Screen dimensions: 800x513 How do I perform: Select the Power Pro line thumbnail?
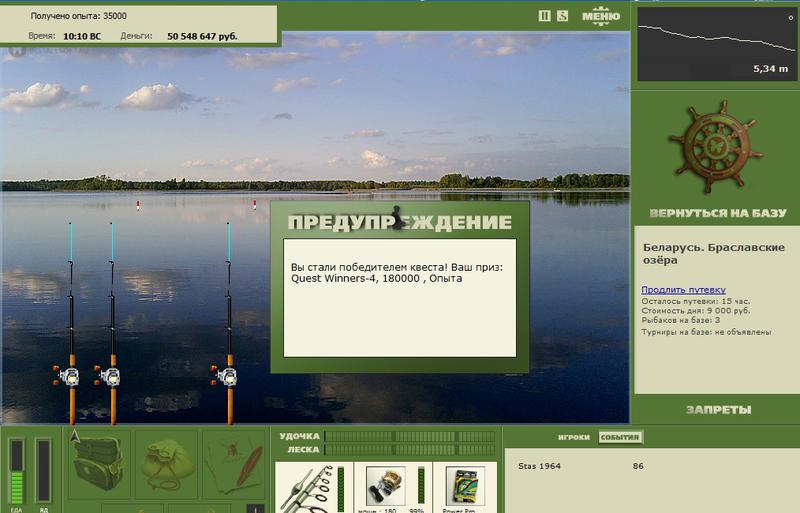tap(465, 487)
